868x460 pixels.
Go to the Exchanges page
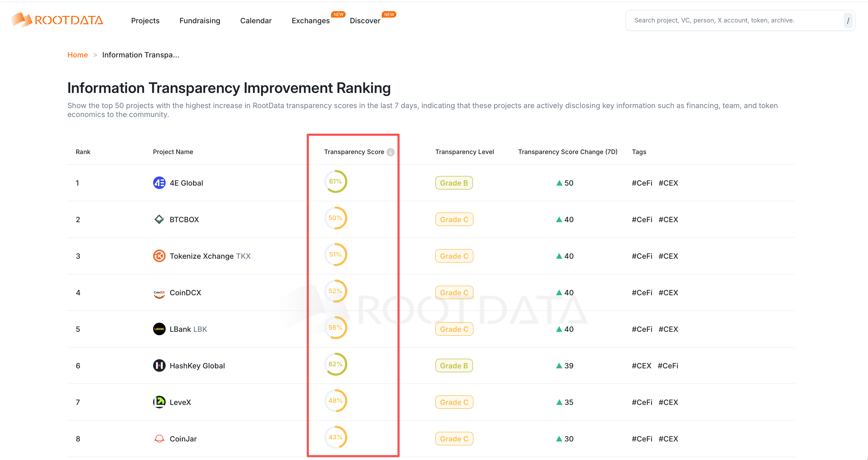click(310, 21)
